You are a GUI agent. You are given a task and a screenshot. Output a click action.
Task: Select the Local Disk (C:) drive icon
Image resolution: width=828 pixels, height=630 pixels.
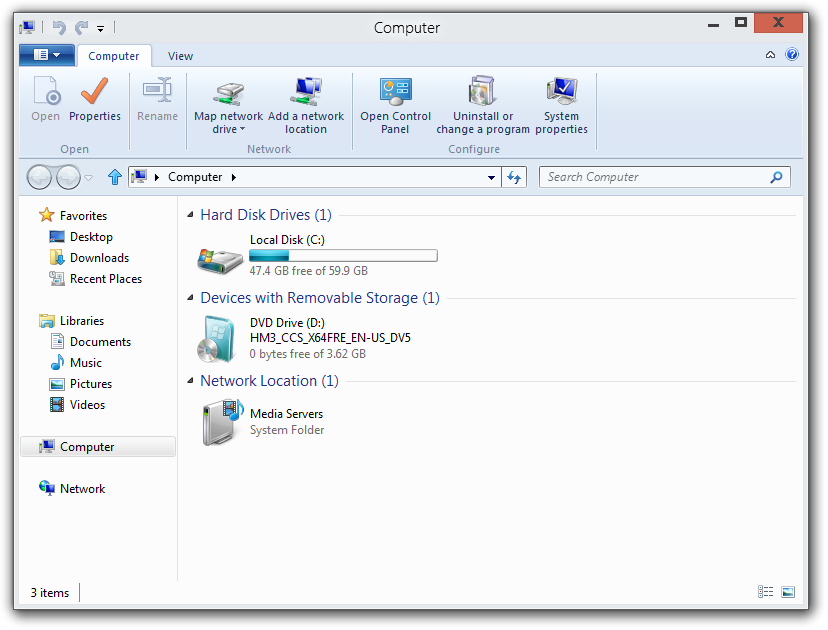pyautogui.click(x=220, y=260)
